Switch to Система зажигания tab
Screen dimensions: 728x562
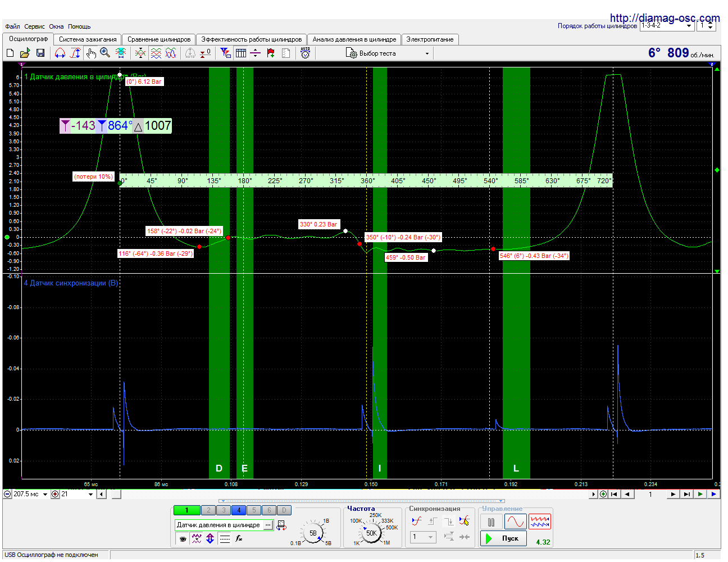(88, 39)
